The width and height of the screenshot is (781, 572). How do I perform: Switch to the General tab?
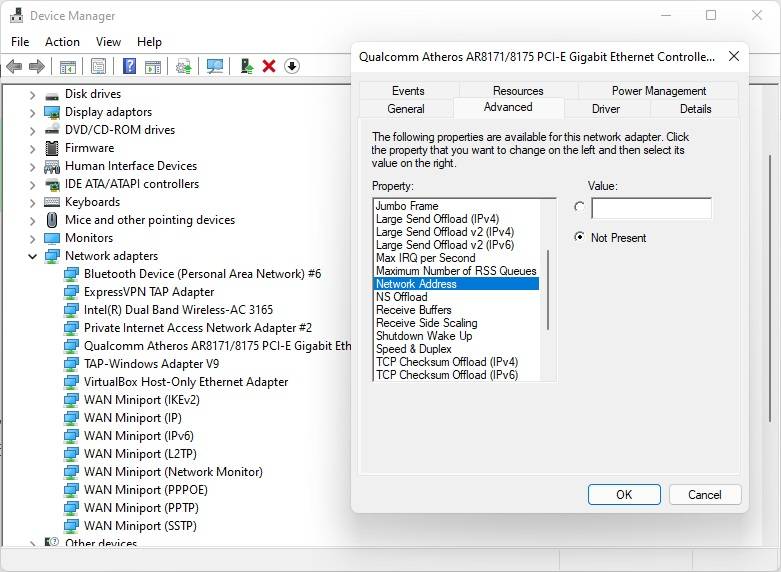tap(406, 109)
